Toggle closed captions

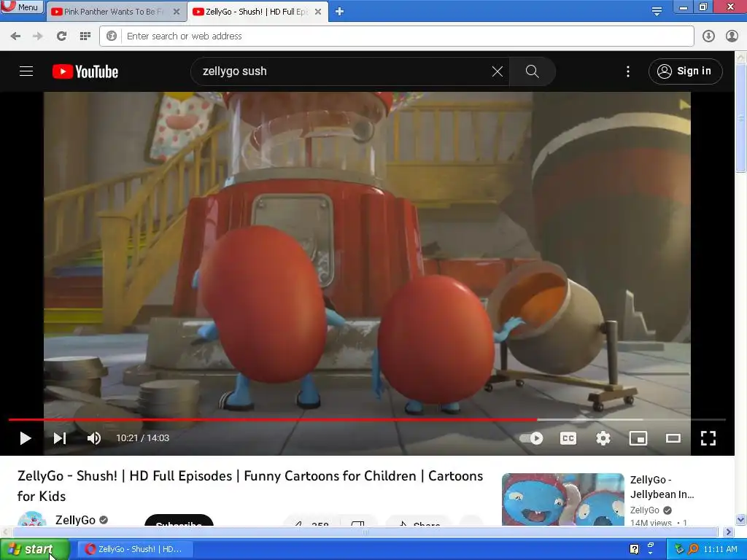coord(568,438)
